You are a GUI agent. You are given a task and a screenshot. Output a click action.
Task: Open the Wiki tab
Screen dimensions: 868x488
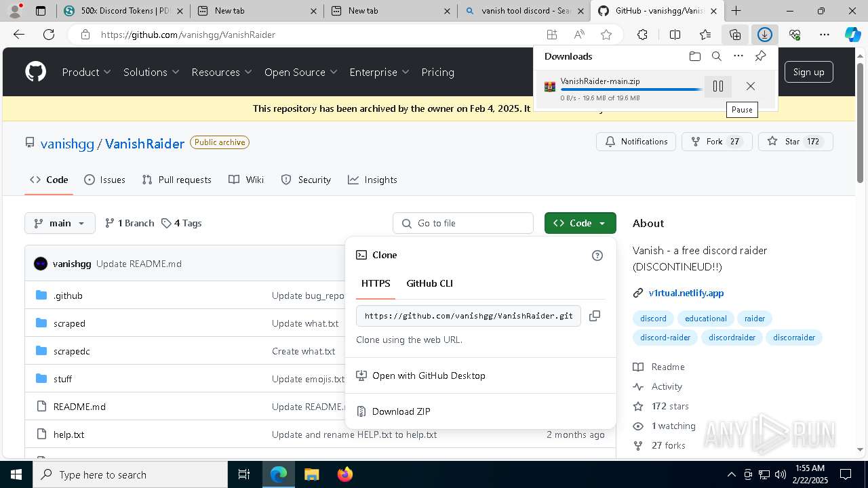pos(246,180)
